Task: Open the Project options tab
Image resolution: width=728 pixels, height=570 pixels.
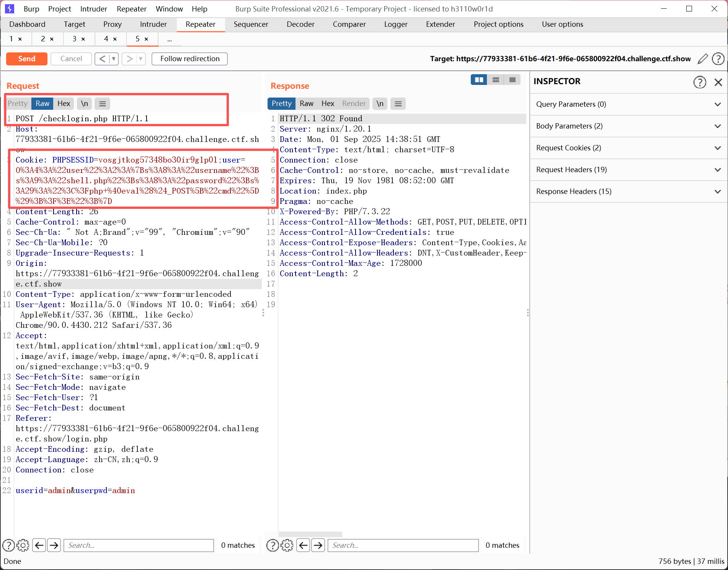Action: tap(499, 24)
